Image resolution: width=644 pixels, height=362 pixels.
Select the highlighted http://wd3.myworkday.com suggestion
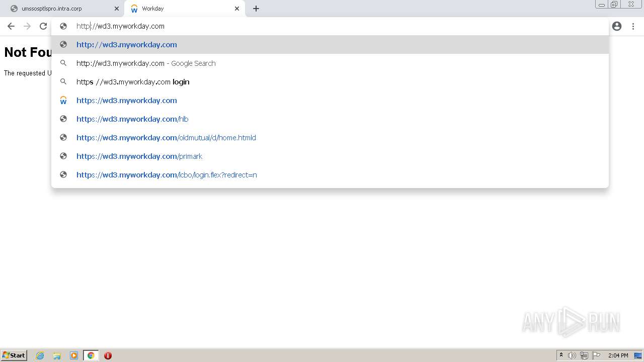pos(330,44)
